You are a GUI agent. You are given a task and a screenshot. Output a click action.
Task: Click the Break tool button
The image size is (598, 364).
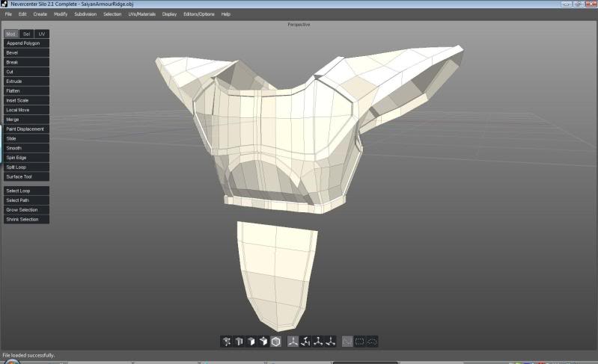tap(26, 62)
